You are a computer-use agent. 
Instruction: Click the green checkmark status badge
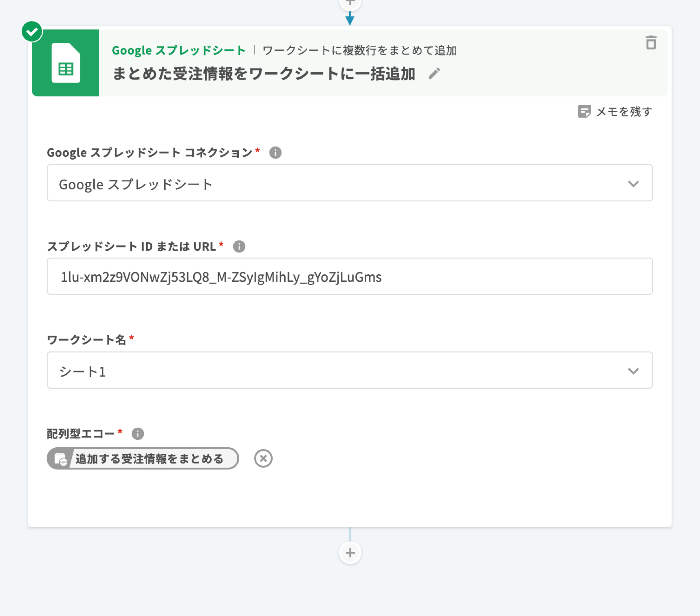click(32, 31)
